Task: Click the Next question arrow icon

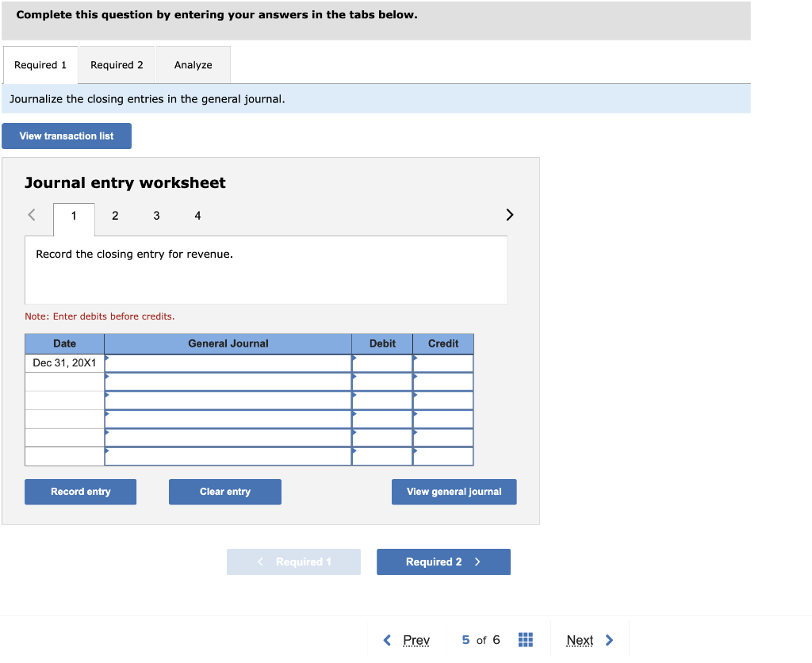Action: pyautogui.click(x=610, y=640)
